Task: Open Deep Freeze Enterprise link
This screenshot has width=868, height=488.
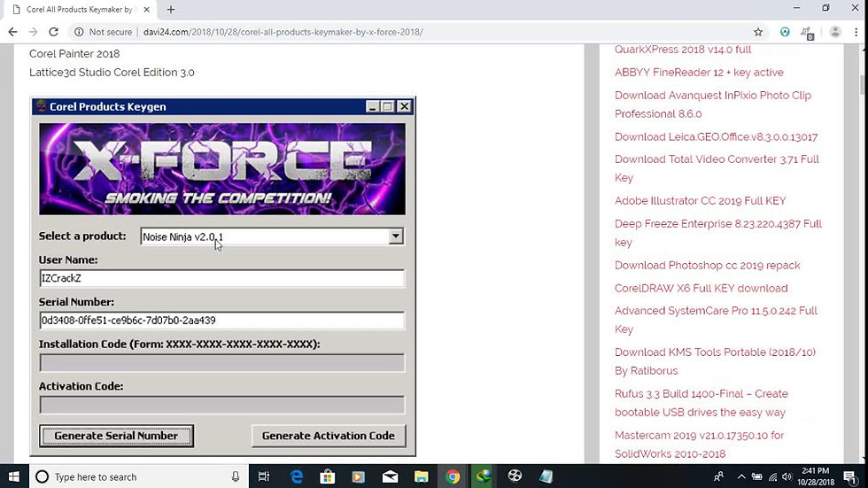Action: (718, 233)
